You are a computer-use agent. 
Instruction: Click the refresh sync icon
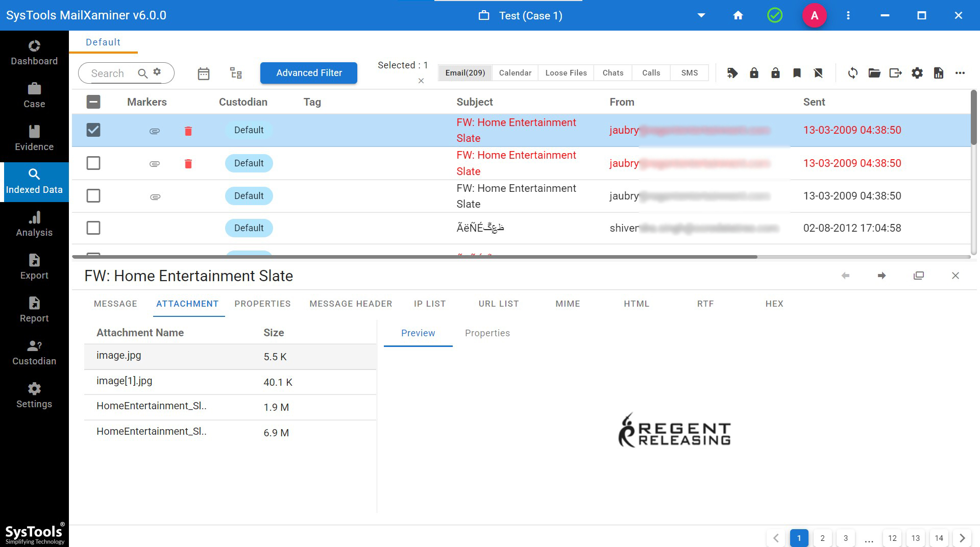[x=853, y=73]
